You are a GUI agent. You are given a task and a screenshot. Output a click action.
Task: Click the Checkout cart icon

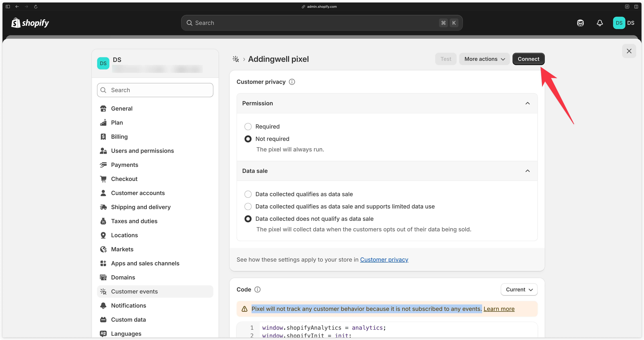103,179
